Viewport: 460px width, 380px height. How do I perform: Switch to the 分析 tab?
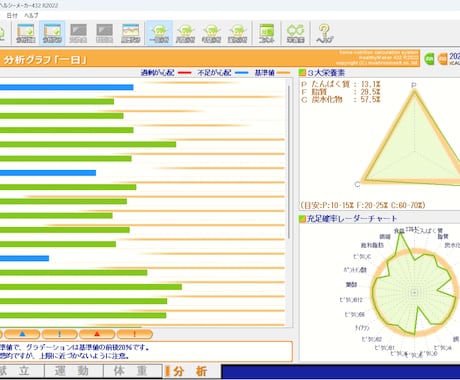(x=192, y=371)
